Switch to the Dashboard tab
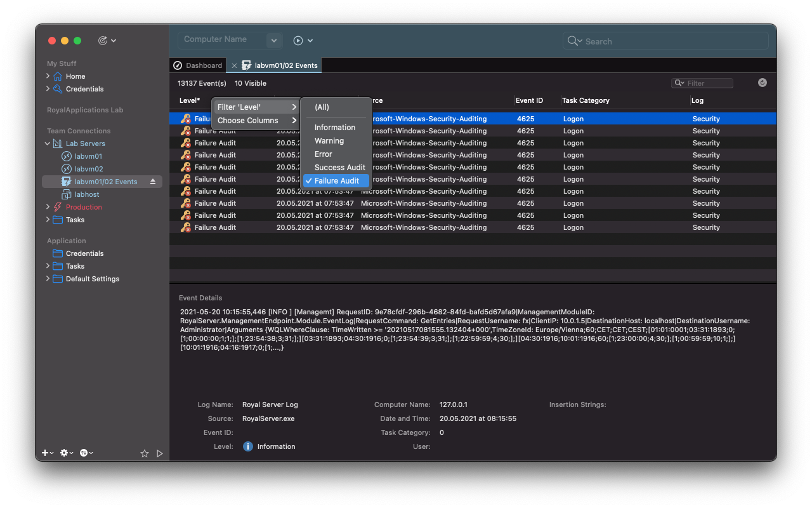The image size is (812, 508). [x=197, y=65]
